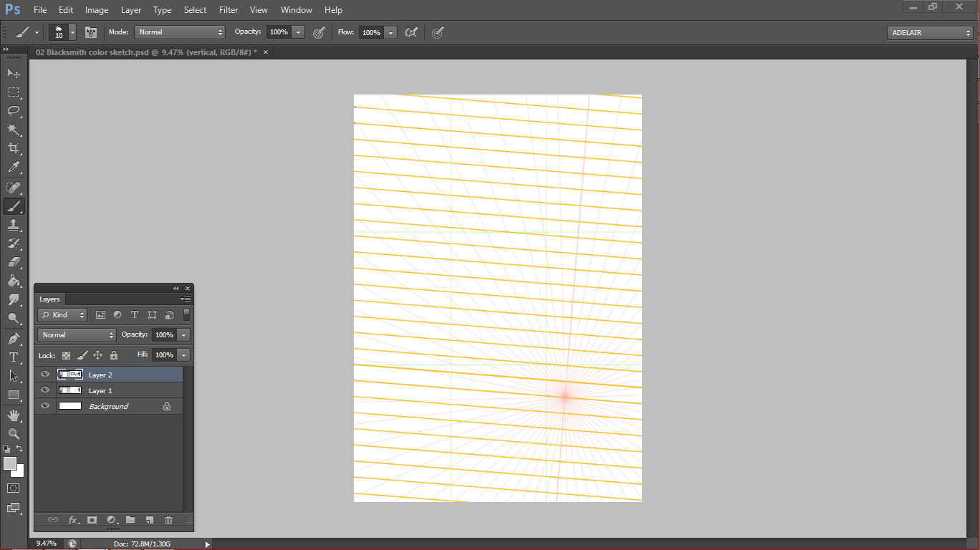Create a new group folder

pyautogui.click(x=130, y=520)
